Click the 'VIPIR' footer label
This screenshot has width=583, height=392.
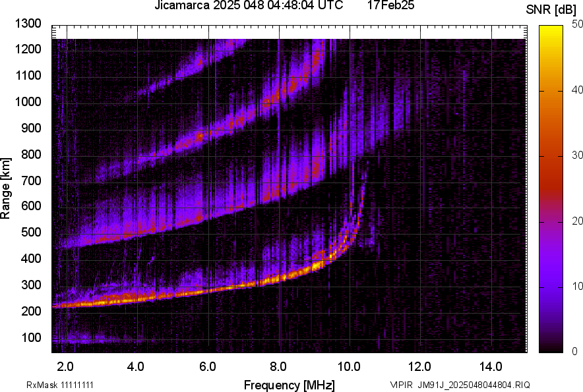(401, 385)
